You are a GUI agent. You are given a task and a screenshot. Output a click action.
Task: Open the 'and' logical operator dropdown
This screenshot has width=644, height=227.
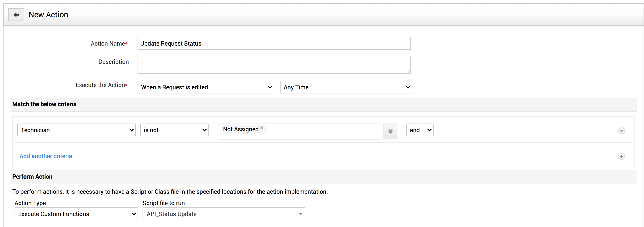419,130
